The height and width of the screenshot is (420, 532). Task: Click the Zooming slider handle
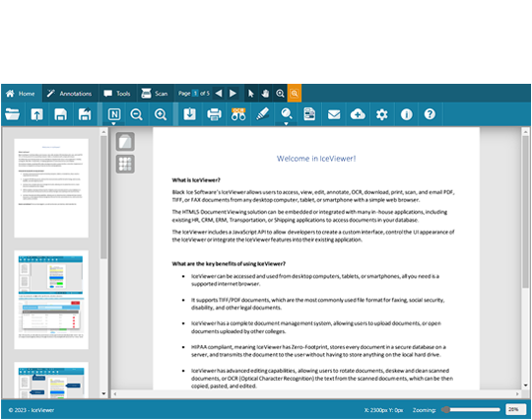(x=446, y=410)
